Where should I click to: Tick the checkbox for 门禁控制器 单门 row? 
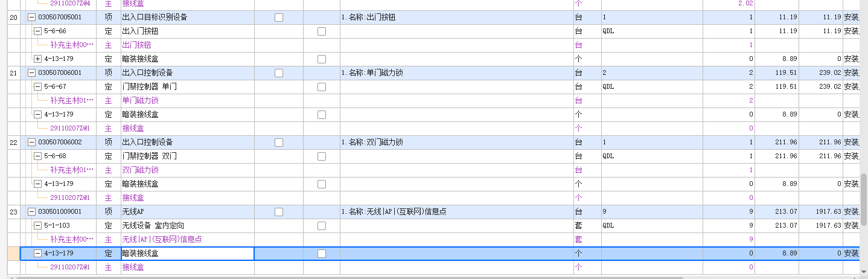click(x=322, y=86)
